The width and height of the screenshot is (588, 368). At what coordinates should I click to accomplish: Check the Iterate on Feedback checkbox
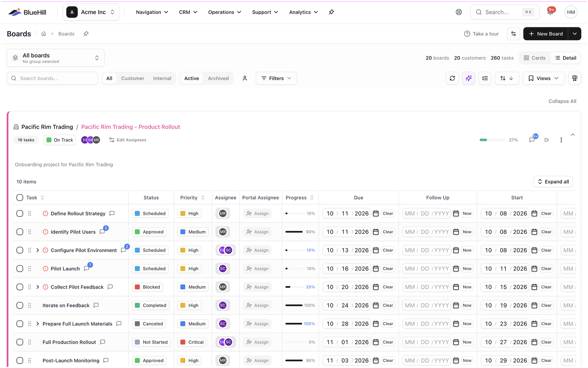[20, 305]
